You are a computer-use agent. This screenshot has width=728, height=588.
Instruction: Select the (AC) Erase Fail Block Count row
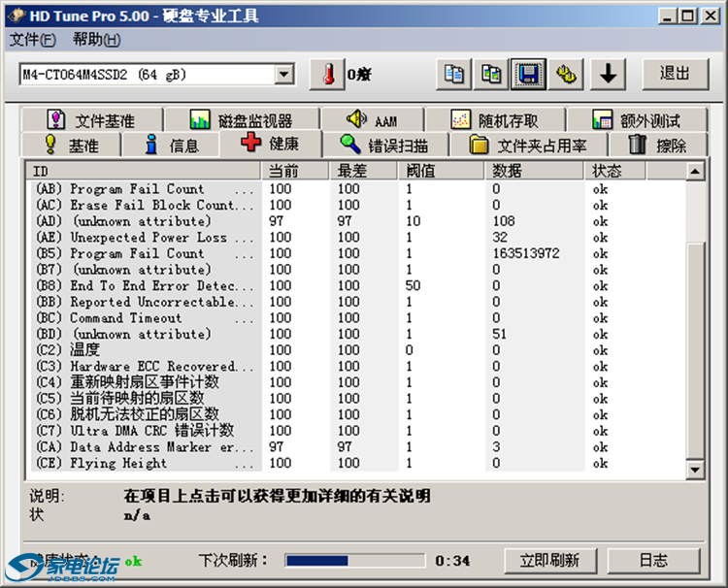point(355,205)
